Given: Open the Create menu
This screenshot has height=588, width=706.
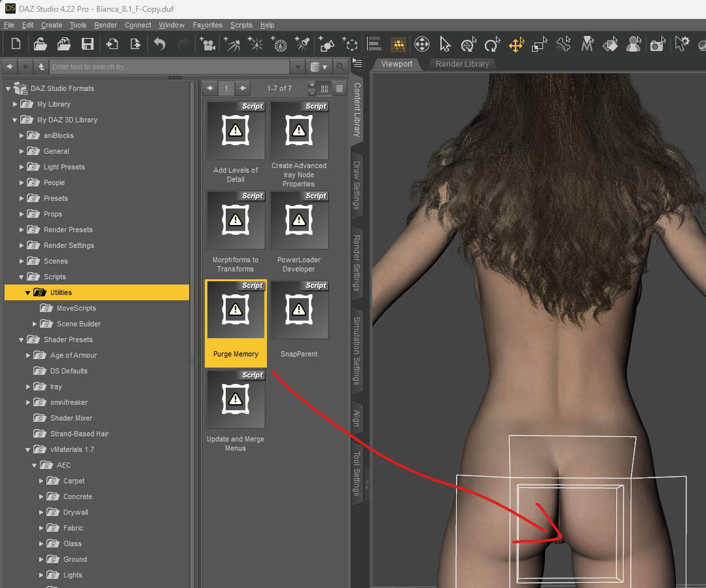Looking at the screenshot, I should coord(51,26).
